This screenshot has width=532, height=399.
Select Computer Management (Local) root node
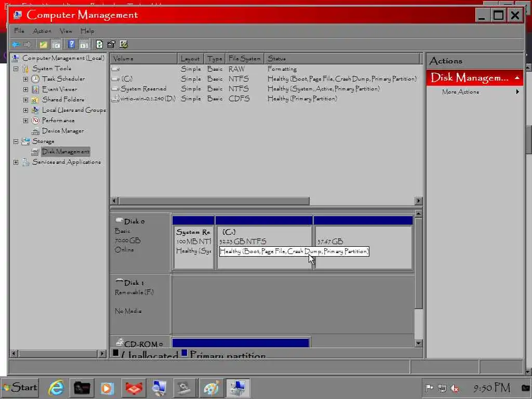click(63, 58)
